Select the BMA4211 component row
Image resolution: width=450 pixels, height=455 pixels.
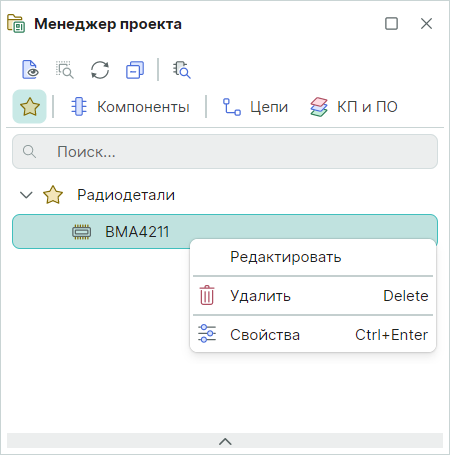coord(225,231)
